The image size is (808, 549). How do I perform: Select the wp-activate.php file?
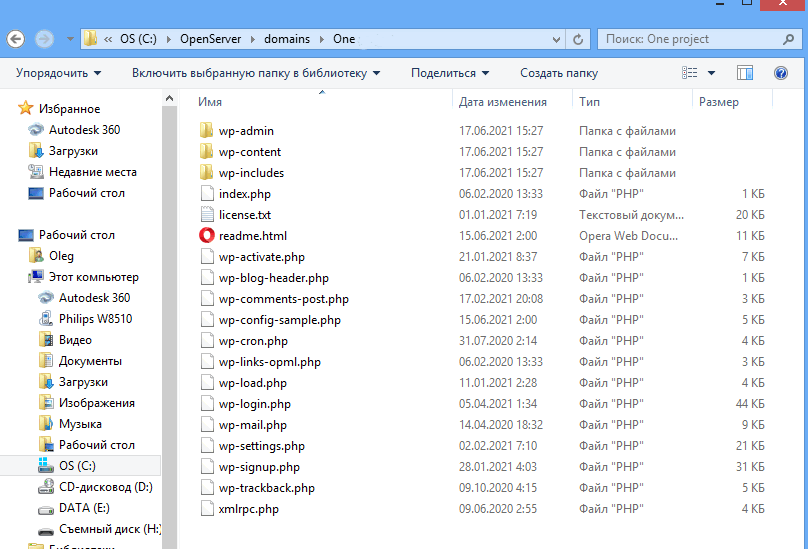pyautogui.click(x=261, y=257)
